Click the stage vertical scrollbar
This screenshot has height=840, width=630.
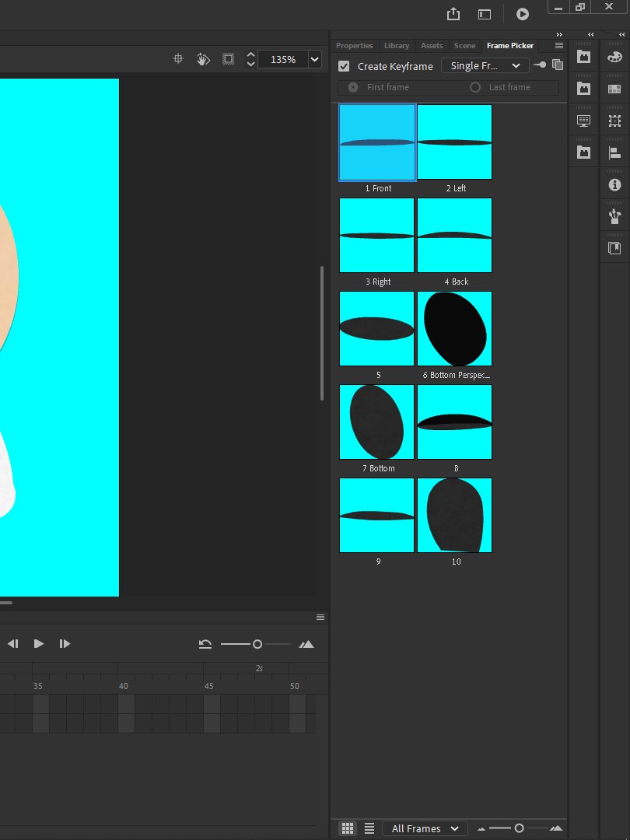click(322, 333)
